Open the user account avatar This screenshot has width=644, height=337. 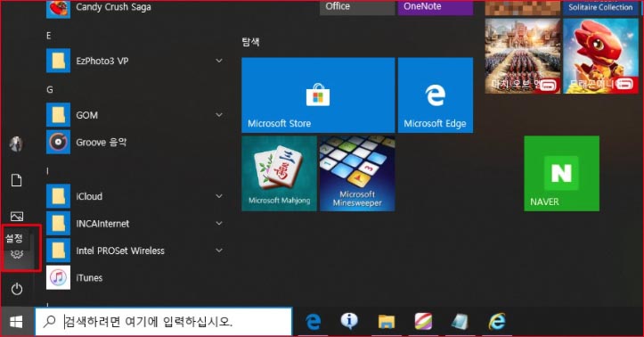pos(16,144)
